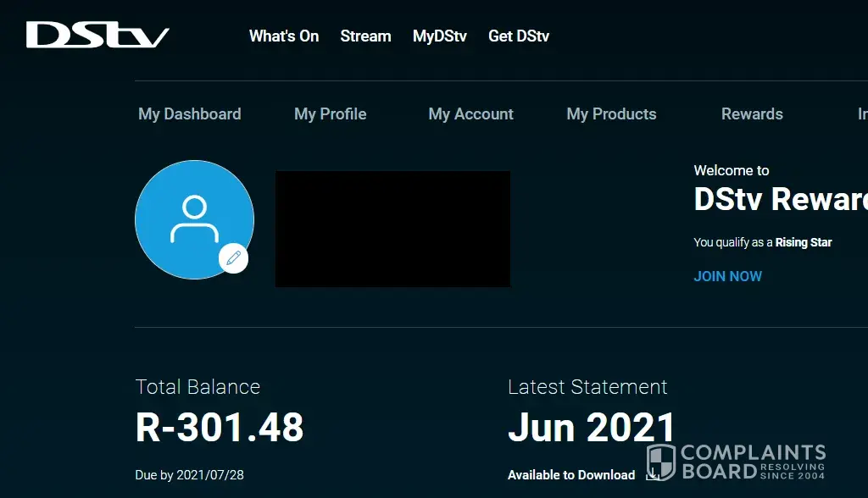Select the My Account tab

point(471,114)
